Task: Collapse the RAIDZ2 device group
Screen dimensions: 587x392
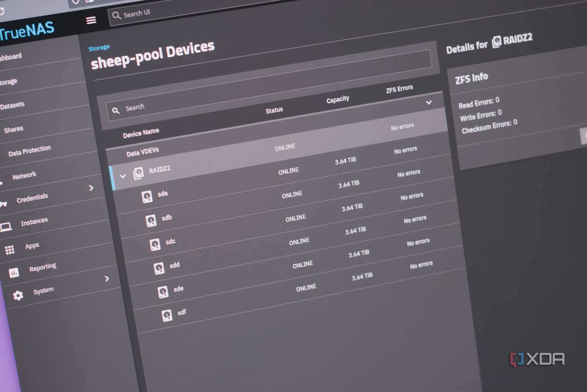Action: point(123,176)
